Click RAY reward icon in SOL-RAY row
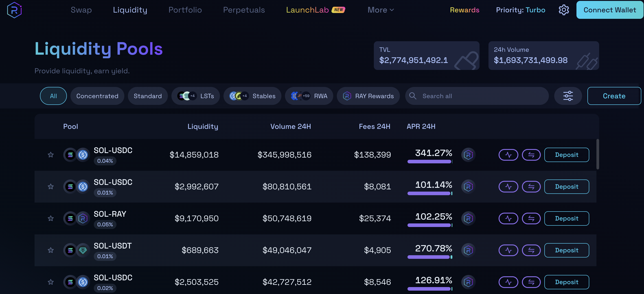644x294 pixels. coord(468,218)
